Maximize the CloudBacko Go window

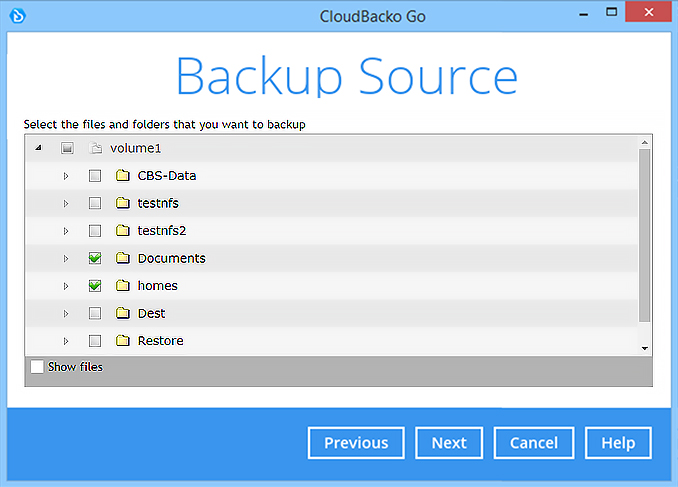click(611, 12)
